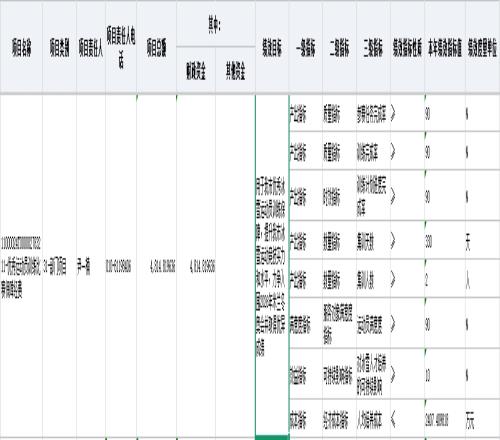Click the 绩效目标 column header
The image size is (500, 440).
[x=272, y=47]
